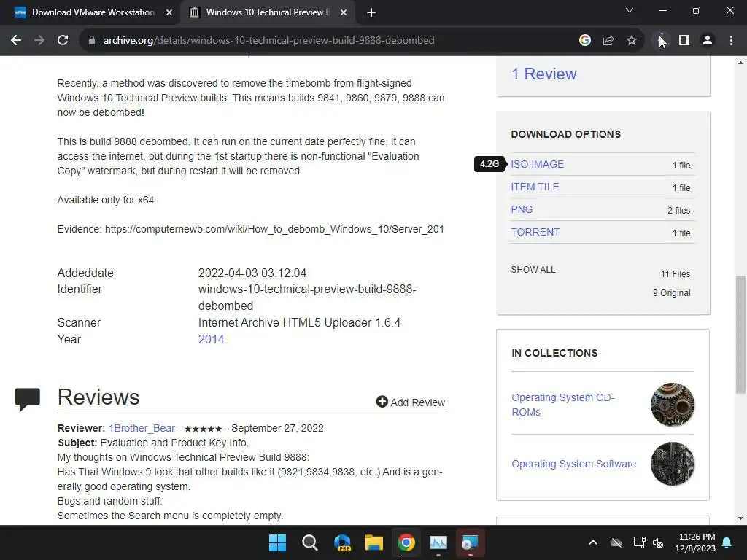
Task: Download the TORRENT file
Action: tap(535, 232)
